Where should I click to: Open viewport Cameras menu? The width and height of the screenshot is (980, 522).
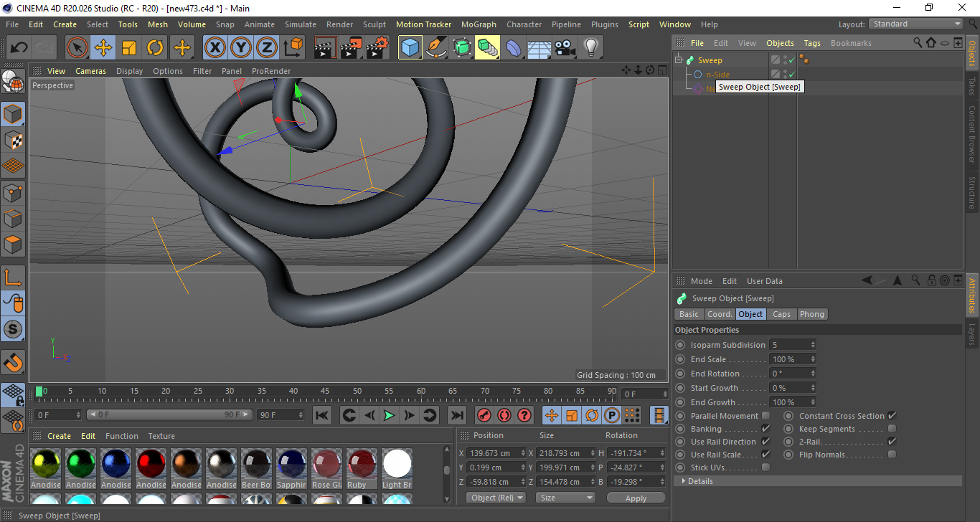(90, 71)
